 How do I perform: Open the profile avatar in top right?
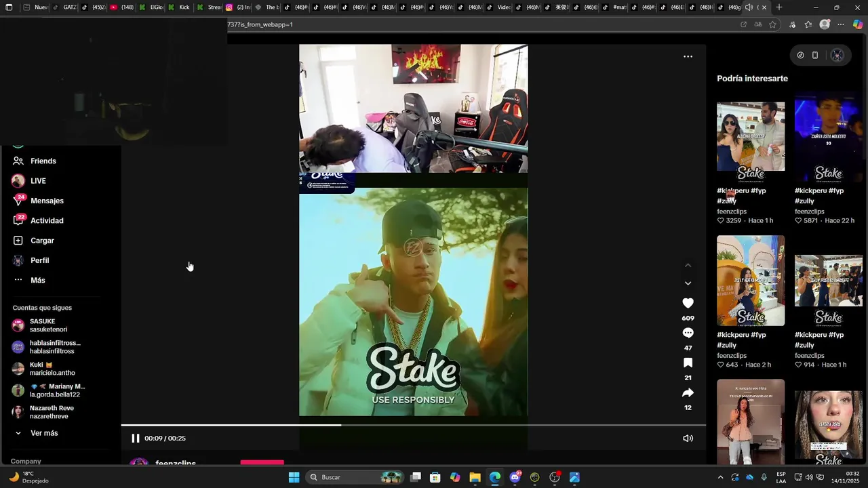coord(837,56)
